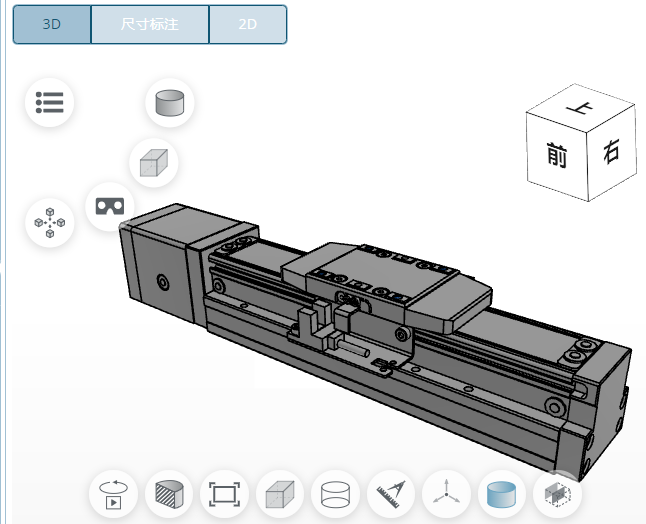Switch to the 2D tab
646x524 pixels.
(x=248, y=24)
